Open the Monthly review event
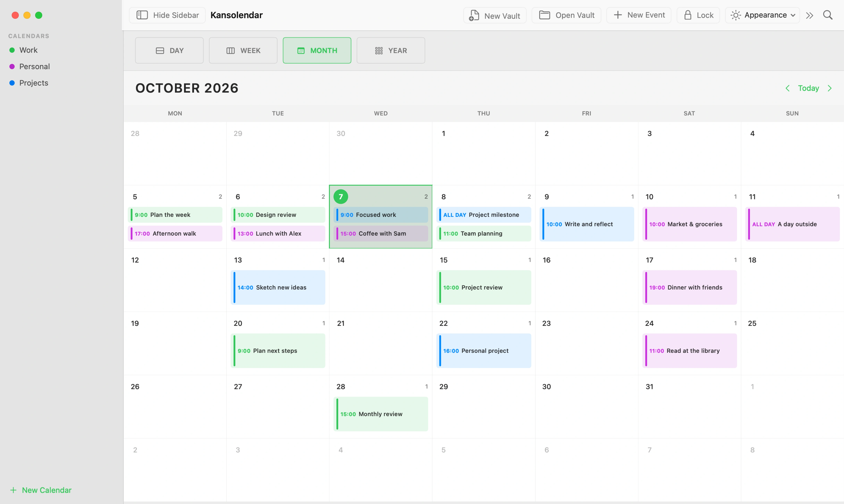 [381, 414]
